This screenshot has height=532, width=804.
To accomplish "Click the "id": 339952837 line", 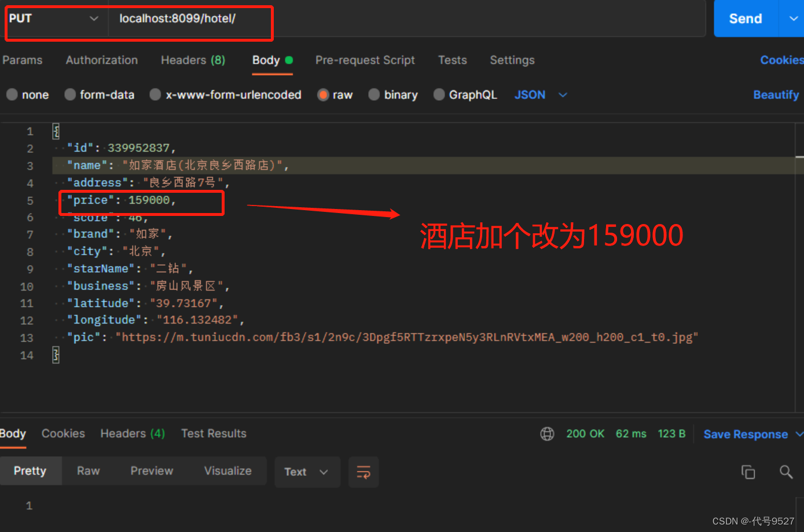I will click(121, 148).
